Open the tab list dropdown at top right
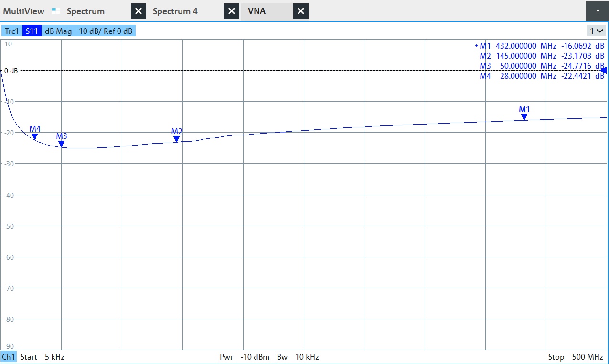This screenshot has height=364, width=609. [x=598, y=11]
